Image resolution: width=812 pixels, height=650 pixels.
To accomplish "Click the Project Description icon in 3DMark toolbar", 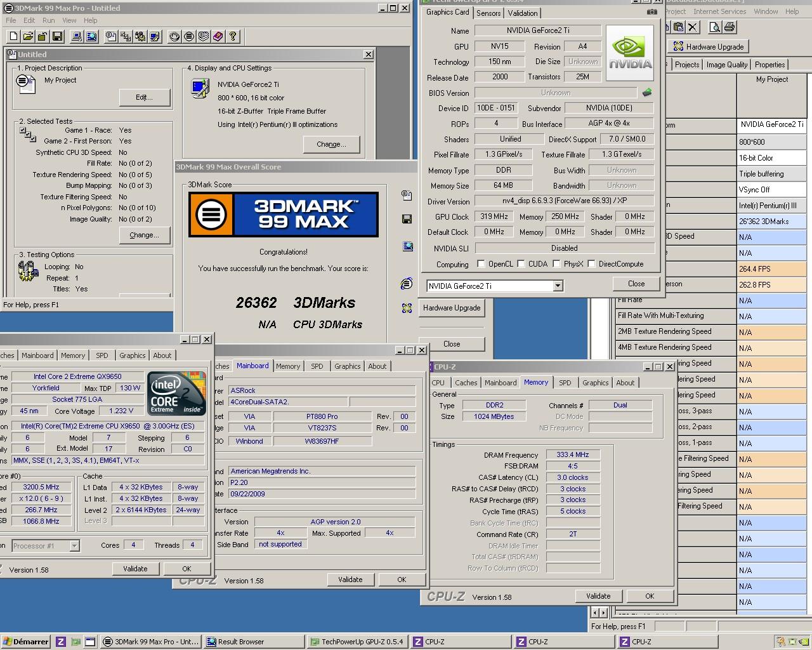I will 111,37.
